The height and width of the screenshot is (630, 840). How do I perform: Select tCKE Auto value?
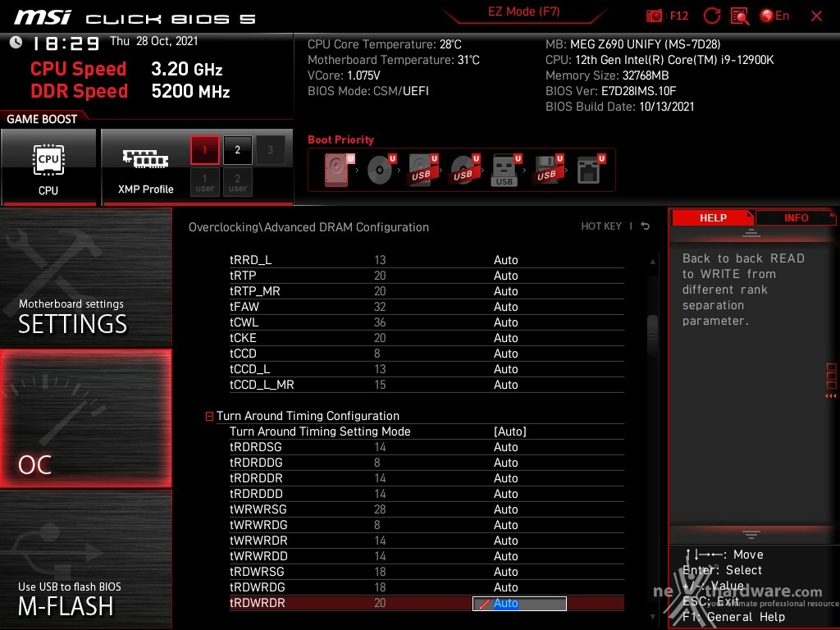click(x=505, y=338)
